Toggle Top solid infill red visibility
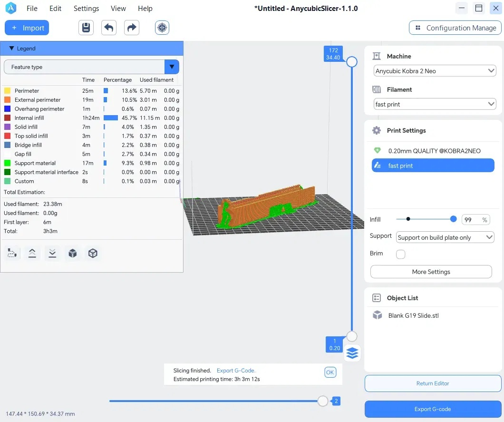The height and width of the screenshot is (422, 504). click(x=8, y=136)
